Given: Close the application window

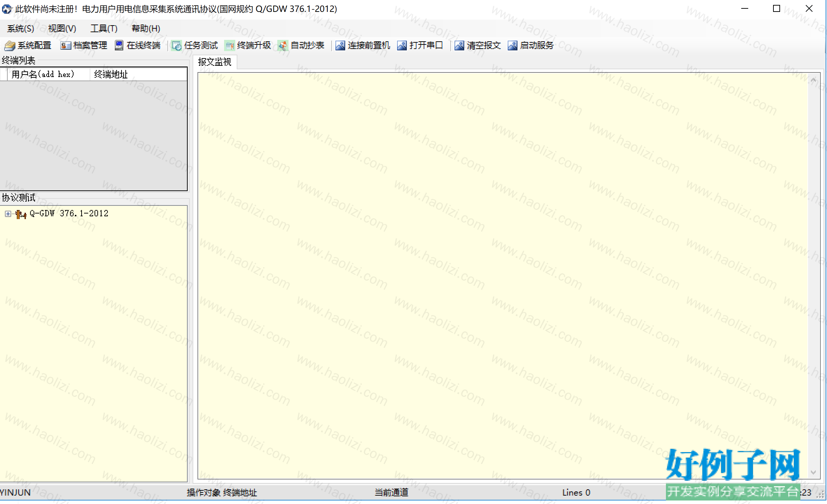Looking at the screenshot, I should coord(809,9).
